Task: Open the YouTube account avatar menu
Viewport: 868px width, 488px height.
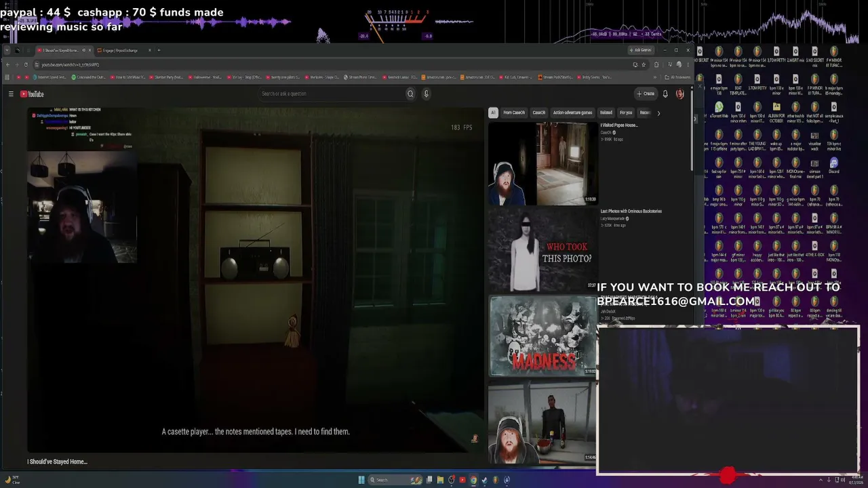Action: pos(680,94)
